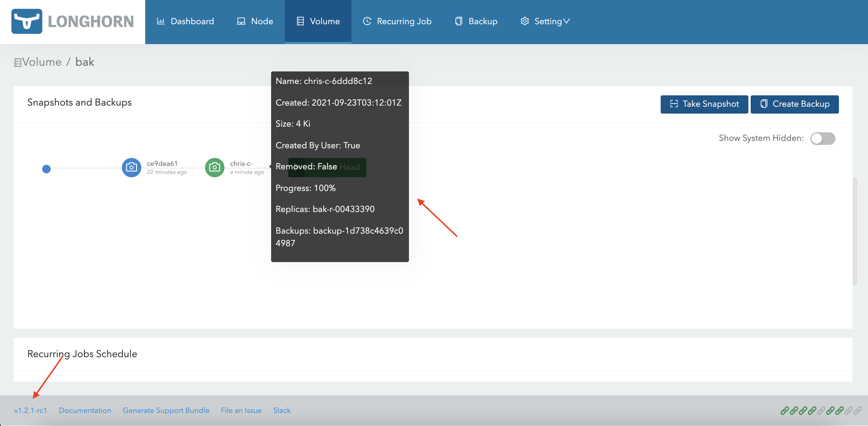Viewport: 868px width, 426px height.
Task: Select the ce9dea61 snapshot camera icon
Action: [131, 167]
